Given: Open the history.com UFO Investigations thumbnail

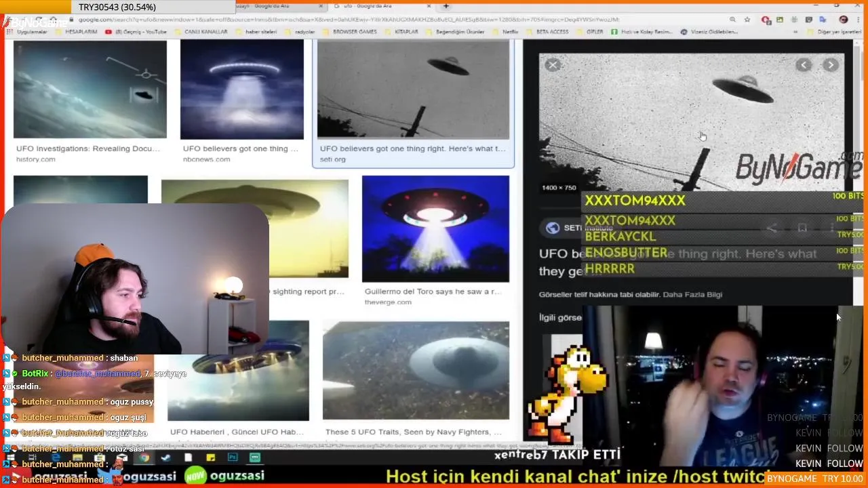Looking at the screenshot, I should [90, 89].
